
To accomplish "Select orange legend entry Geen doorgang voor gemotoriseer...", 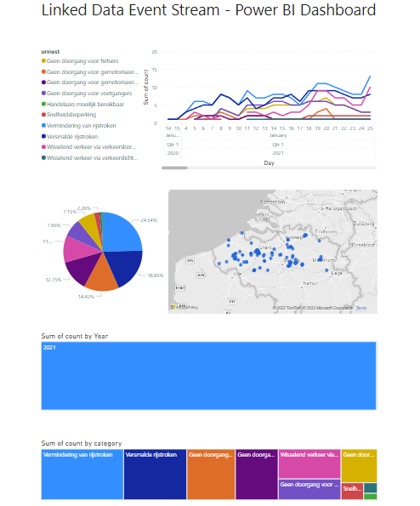I will (89, 71).
